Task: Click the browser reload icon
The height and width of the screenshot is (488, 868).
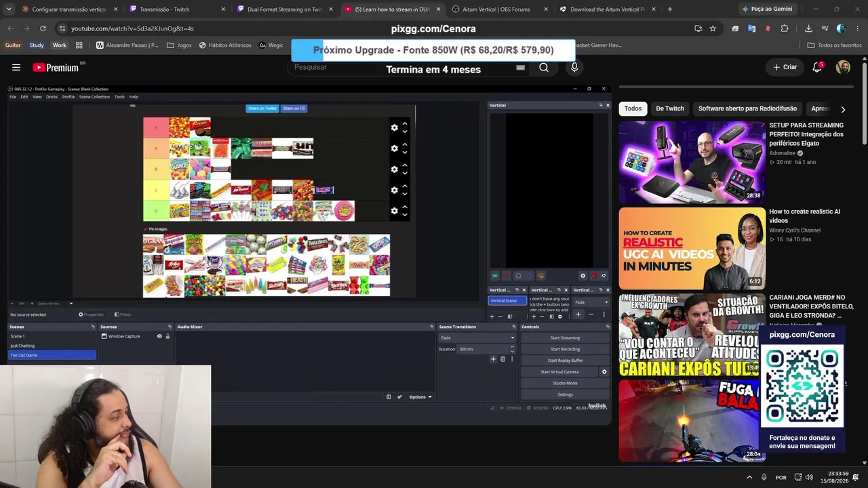Action: (x=43, y=28)
